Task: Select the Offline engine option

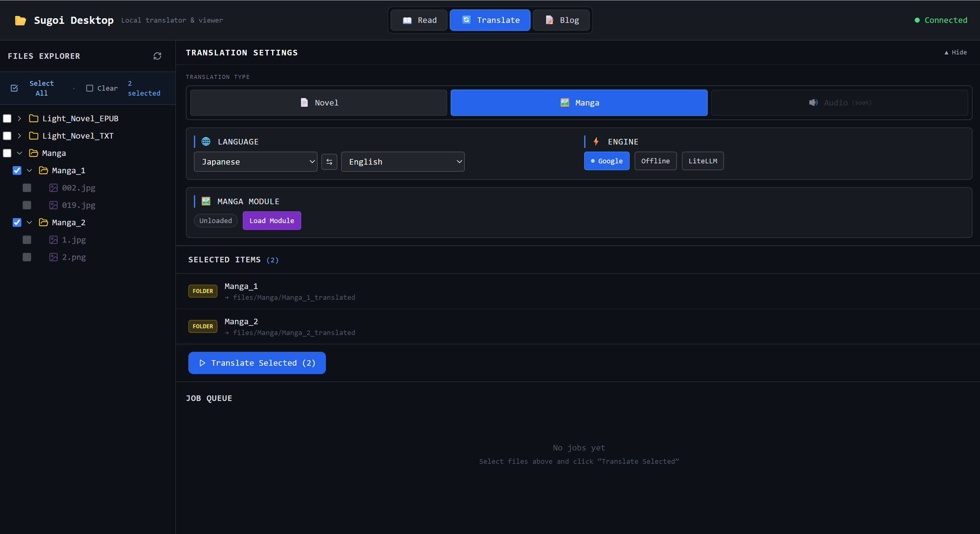Action: pyautogui.click(x=655, y=161)
